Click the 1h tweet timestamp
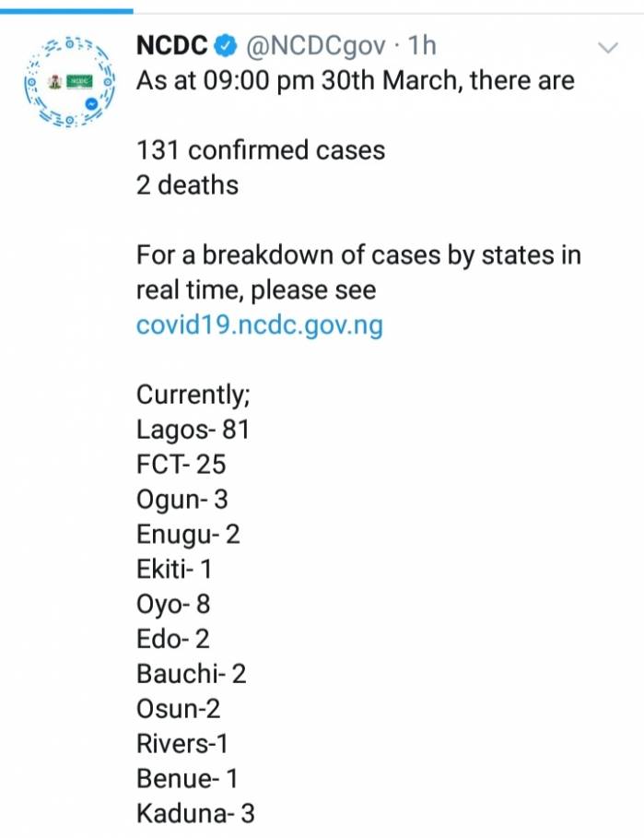 pyautogui.click(x=422, y=45)
